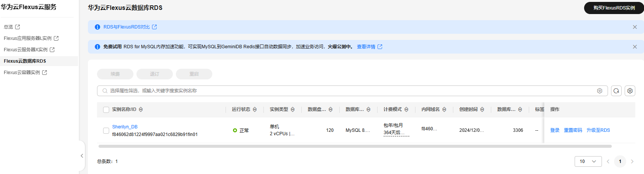Viewport: 644px width, 174px height.
Task: Select Flexus云数据库RDS menu item
Action: [x=25, y=61]
